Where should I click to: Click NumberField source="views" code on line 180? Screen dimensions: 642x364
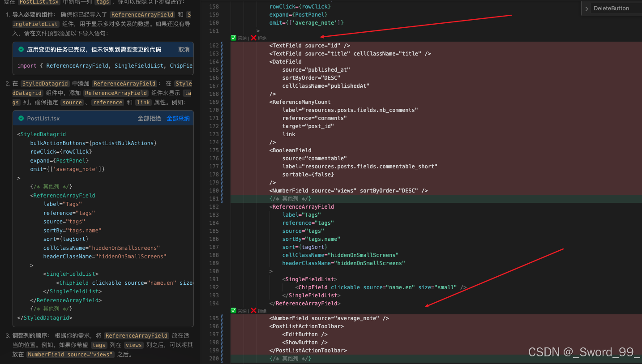pyautogui.click(x=349, y=191)
